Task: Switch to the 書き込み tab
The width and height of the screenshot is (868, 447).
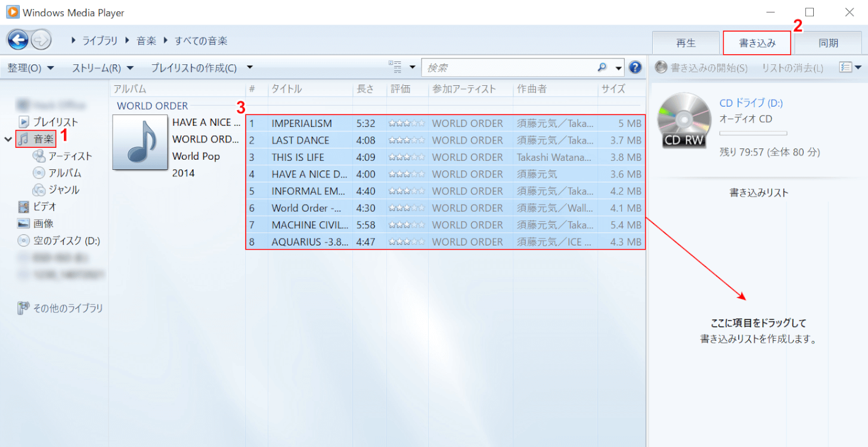Action: tap(757, 43)
